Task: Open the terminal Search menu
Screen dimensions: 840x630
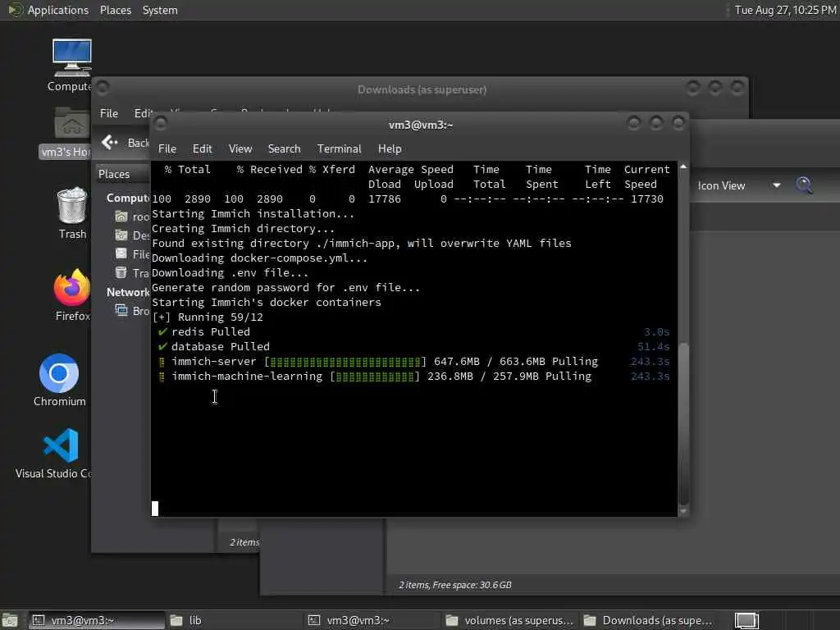Action: 284,148
